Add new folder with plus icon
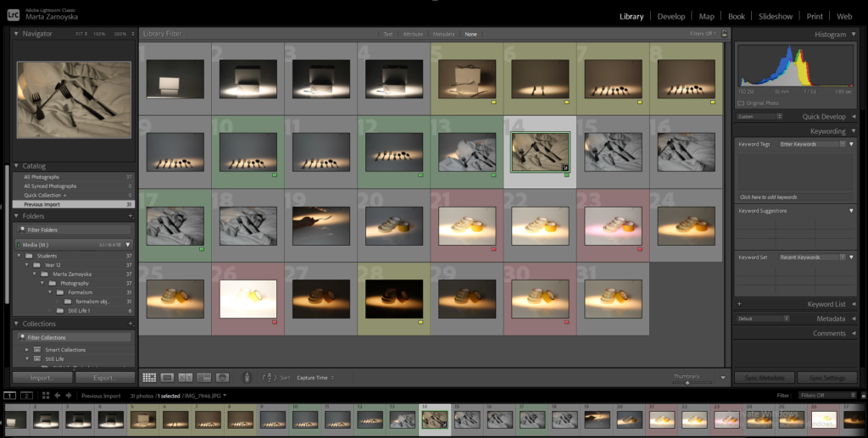868x438 pixels. pyautogui.click(x=131, y=216)
